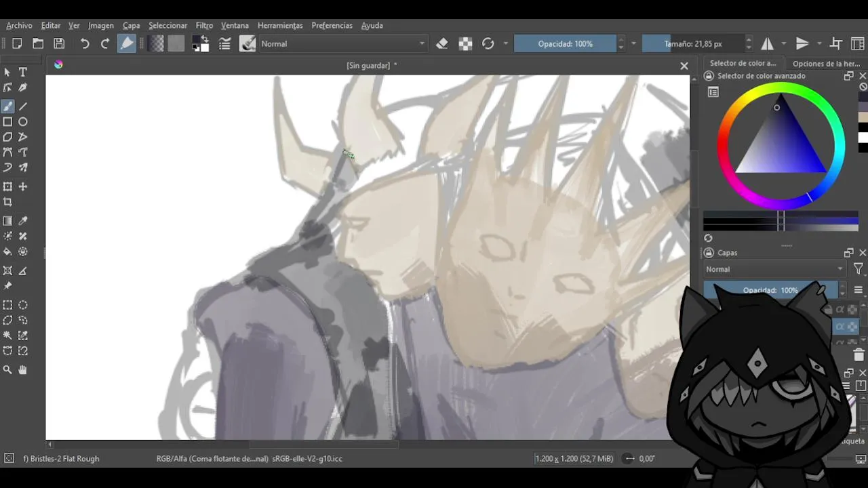Undo the last action
This screenshot has height=488, width=868.
85,43
